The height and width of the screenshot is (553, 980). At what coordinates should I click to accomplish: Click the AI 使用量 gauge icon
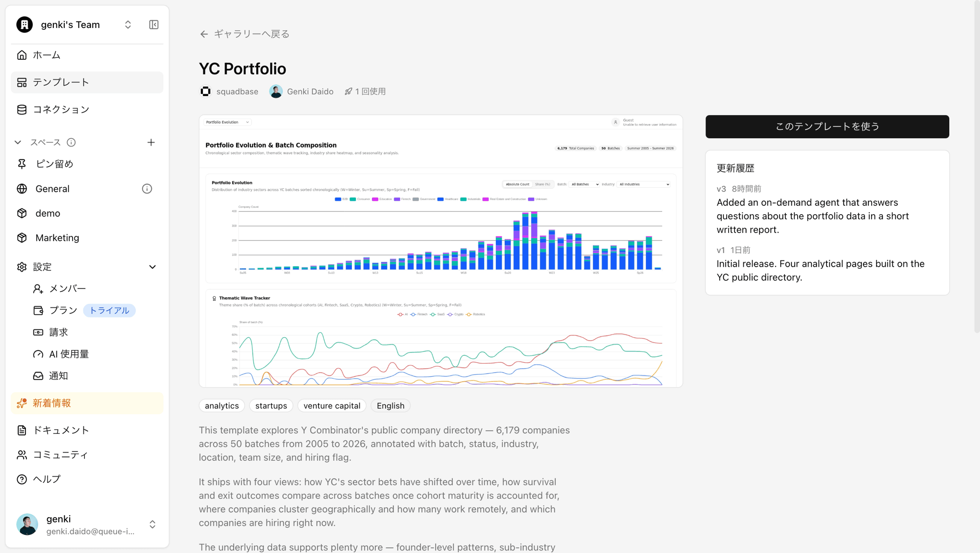pyautogui.click(x=38, y=354)
